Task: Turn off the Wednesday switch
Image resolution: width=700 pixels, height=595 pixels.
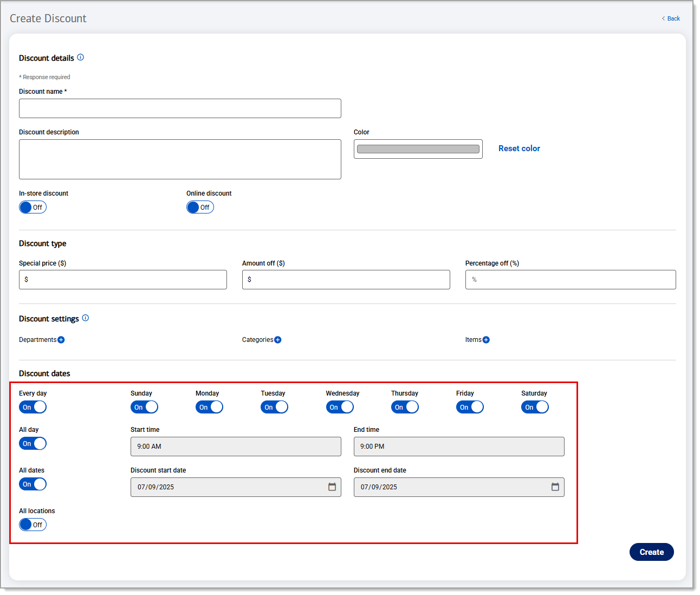Action: tap(340, 408)
